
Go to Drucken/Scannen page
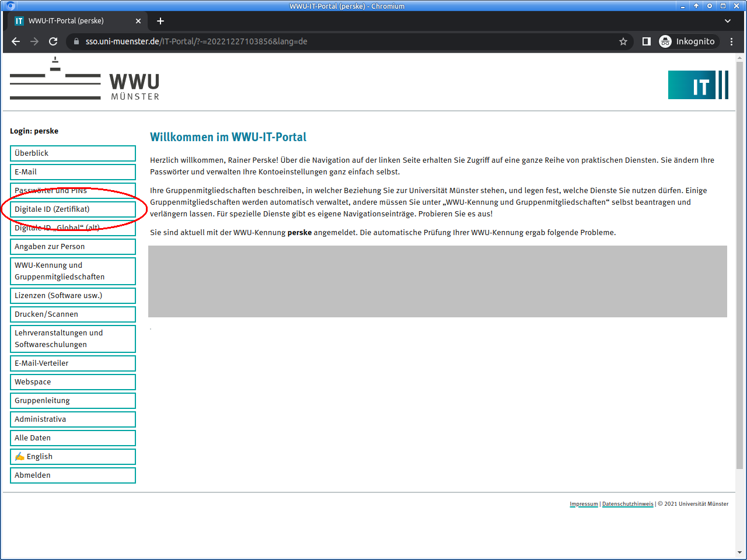pyautogui.click(x=73, y=314)
